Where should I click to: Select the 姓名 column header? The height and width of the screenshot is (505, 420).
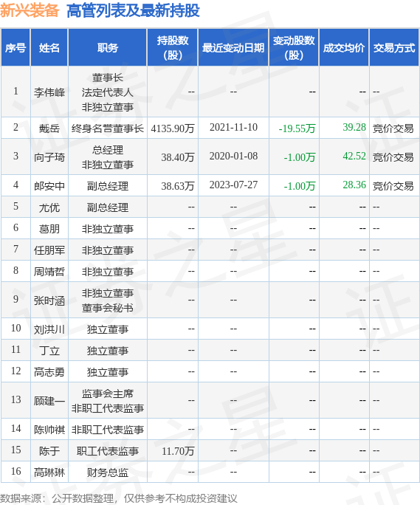click(x=49, y=48)
